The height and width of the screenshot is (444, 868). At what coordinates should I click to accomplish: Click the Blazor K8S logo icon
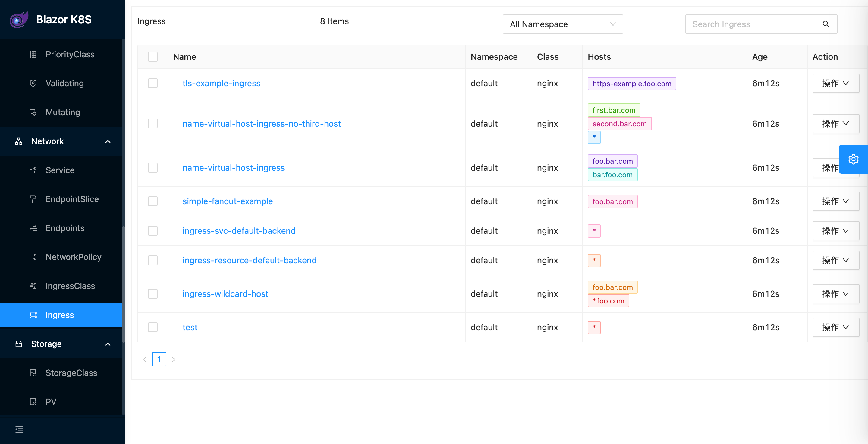(19, 20)
